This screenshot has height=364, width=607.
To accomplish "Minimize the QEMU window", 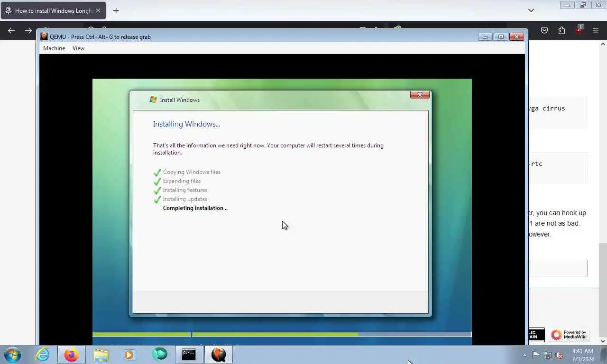I will tap(485, 36).
